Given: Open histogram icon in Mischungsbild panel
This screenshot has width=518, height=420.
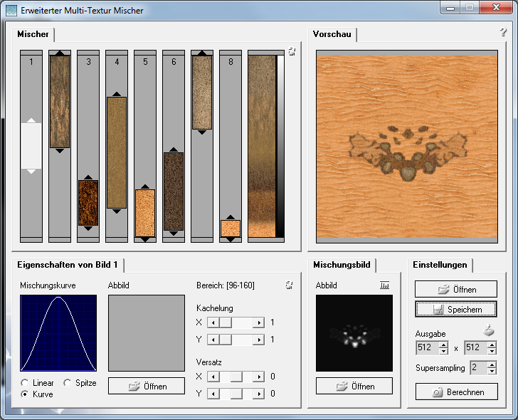Looking at the screenshot, I should pos(384,285).
